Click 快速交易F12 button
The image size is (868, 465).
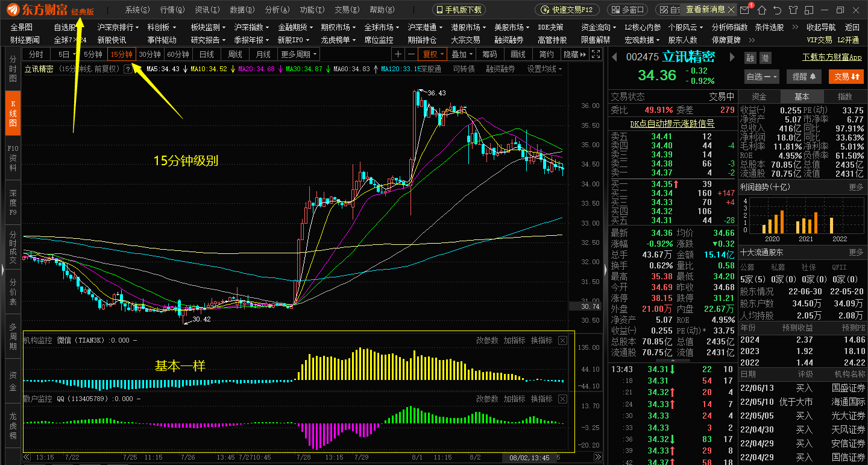pyautogui.click(x=568, y=10)
